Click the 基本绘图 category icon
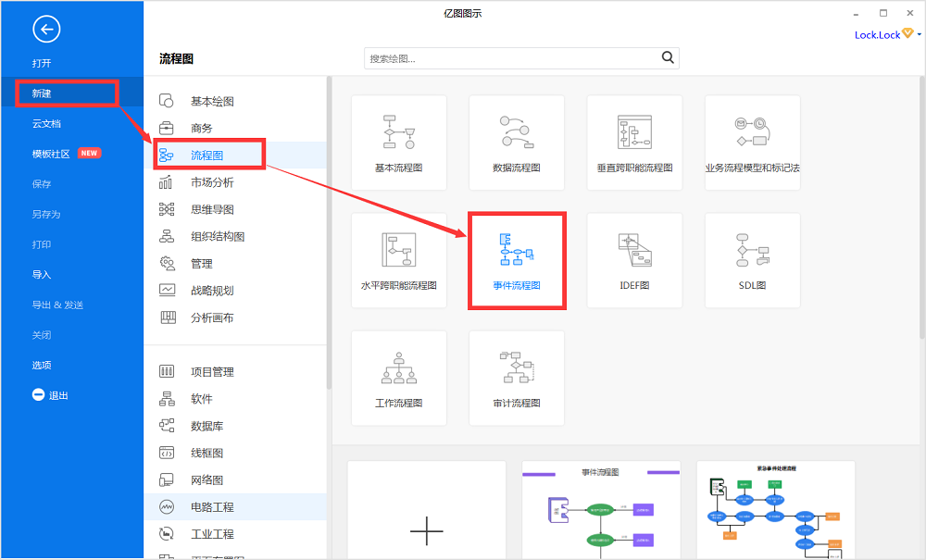Screen dimensions: 926x560 167,101
